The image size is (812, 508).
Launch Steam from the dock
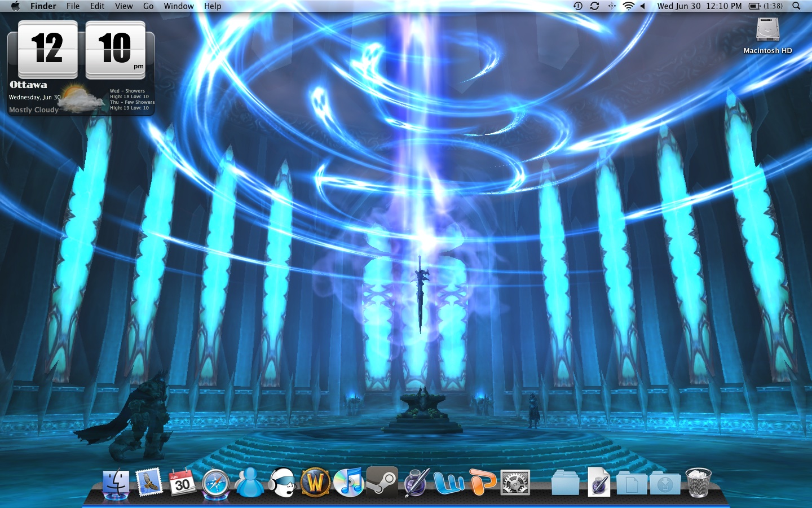(x=382, y=481)
